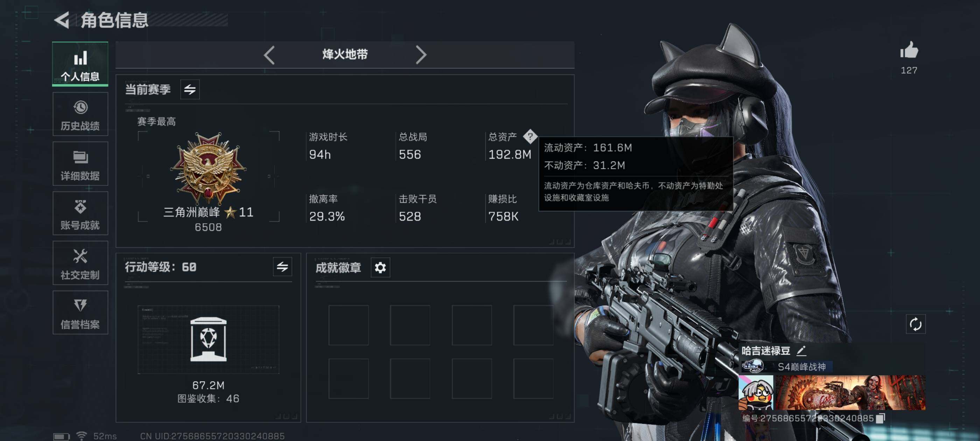Copy the player ID number icon
This screenshot has height=441, width=980.
(x=880, y=418)
